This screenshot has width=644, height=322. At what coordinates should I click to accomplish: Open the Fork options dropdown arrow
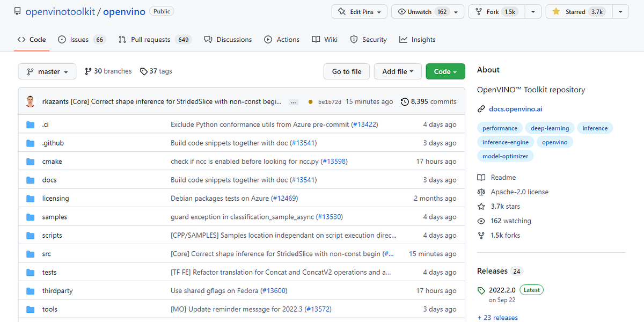[x=533, y=12]
